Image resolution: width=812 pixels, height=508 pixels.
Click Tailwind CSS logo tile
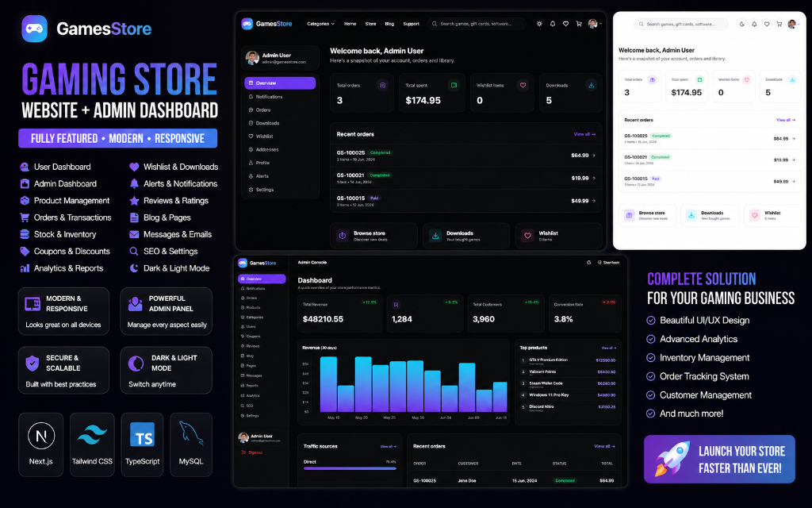92,444
